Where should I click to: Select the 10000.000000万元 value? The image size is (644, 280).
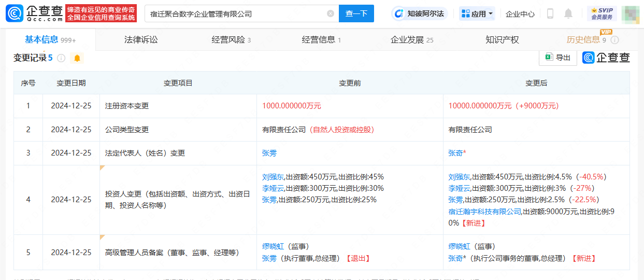click(480, 106)
